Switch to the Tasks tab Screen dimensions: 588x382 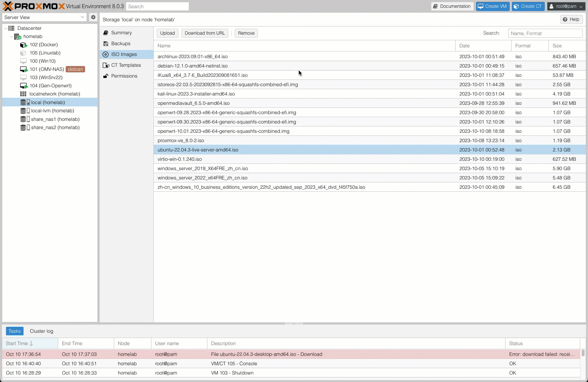pos(15,331)
